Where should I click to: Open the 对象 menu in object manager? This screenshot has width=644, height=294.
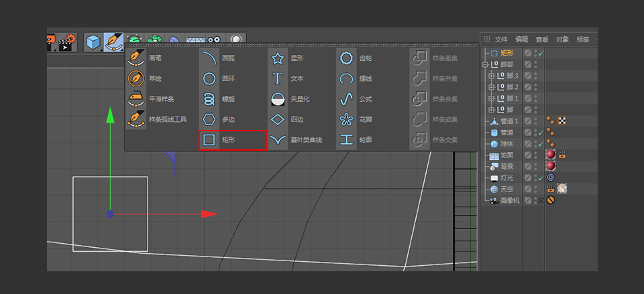tap(562, 40)
